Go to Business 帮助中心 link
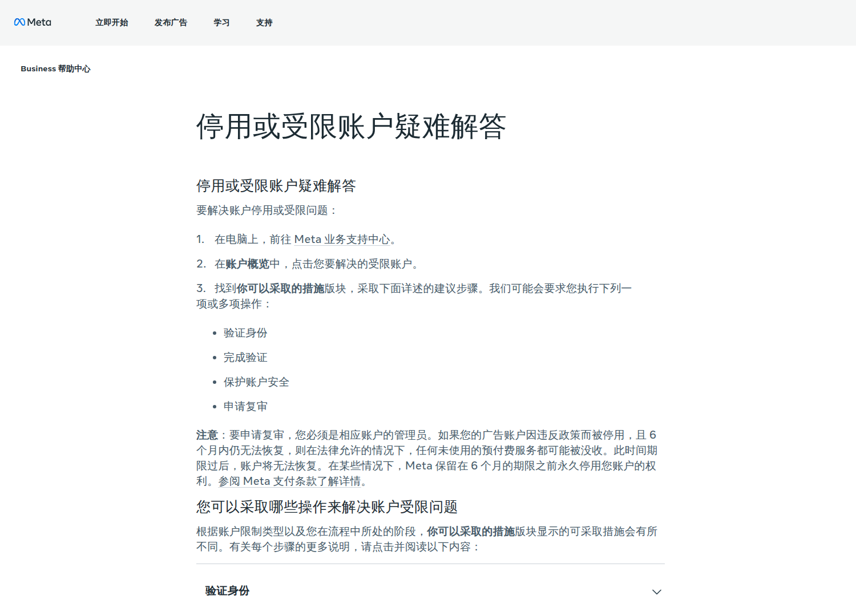This screenshot has height=616, width=856. click(x=55, y=69)
